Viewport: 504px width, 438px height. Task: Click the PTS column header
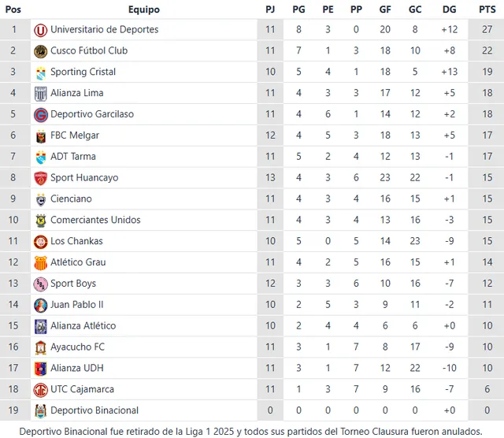pos(487,9)
